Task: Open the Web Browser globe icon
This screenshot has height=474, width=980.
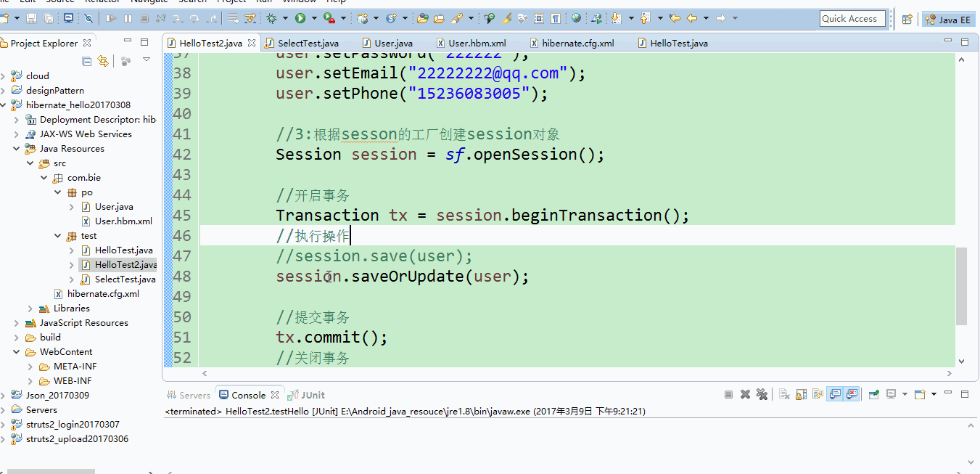Action: click(x=576, y=18)
